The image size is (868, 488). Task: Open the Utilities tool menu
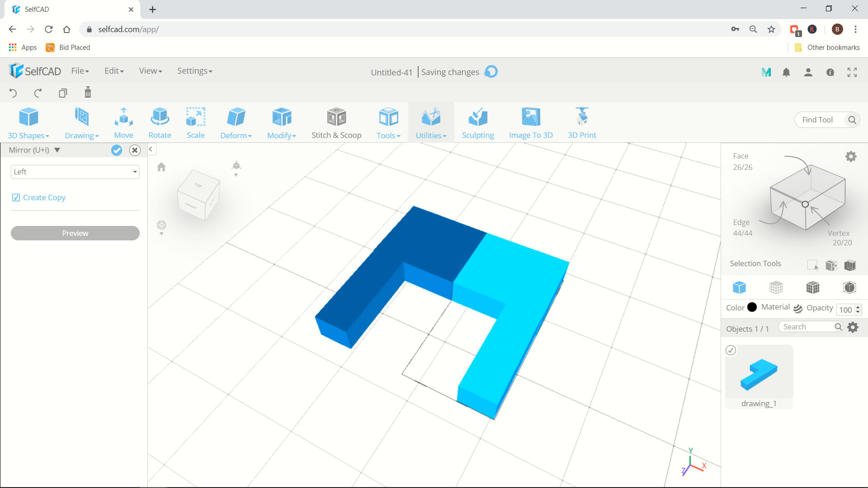pyautogui.click(x=431, y=123)
